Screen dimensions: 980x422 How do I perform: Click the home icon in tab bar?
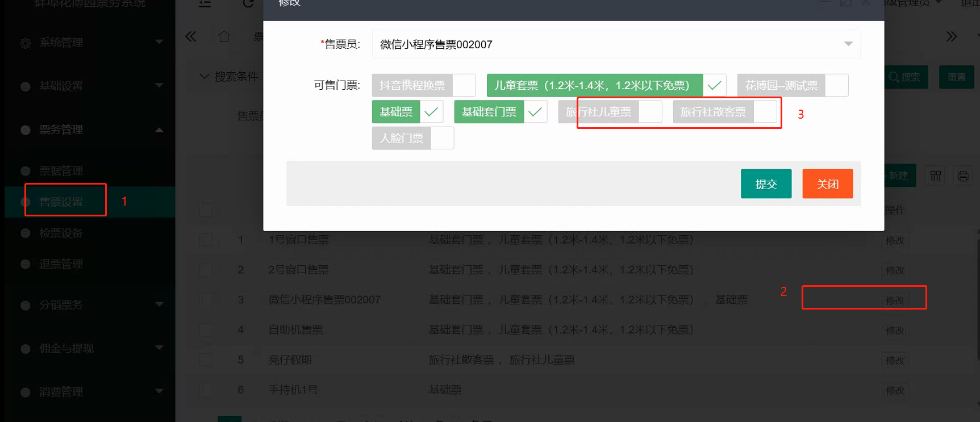(224, 37)
